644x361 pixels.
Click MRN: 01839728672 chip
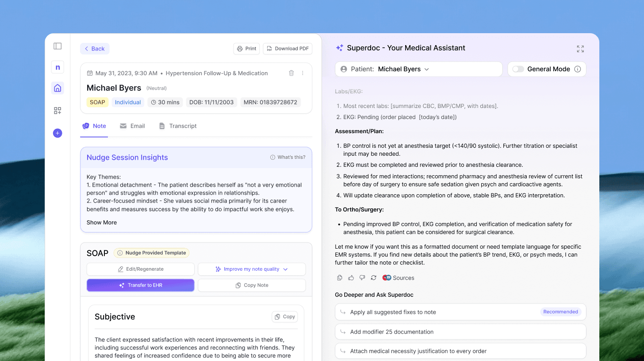[270, 102]
